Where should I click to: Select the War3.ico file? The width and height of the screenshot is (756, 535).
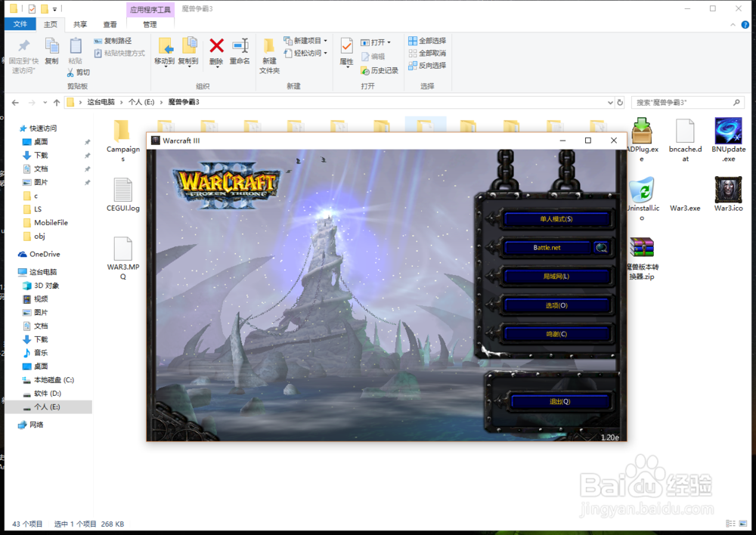(x=729, y=194)
